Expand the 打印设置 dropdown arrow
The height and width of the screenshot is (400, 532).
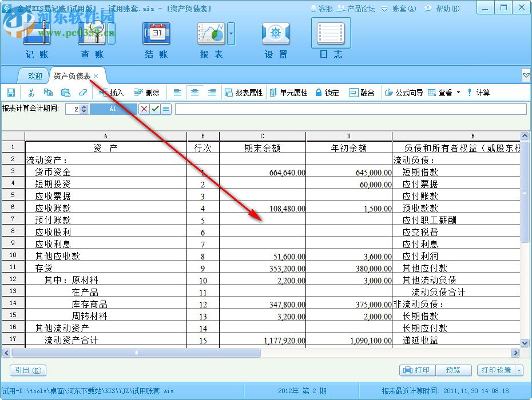(518, 370)
